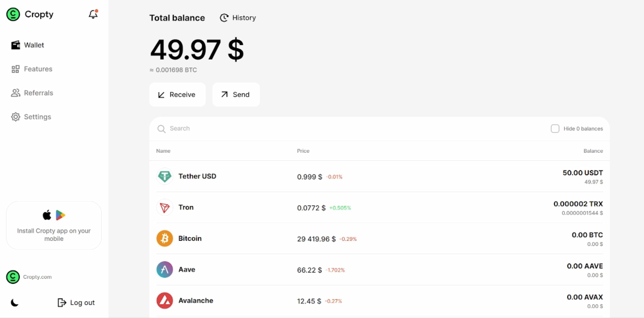Click the Log out button

76,303
